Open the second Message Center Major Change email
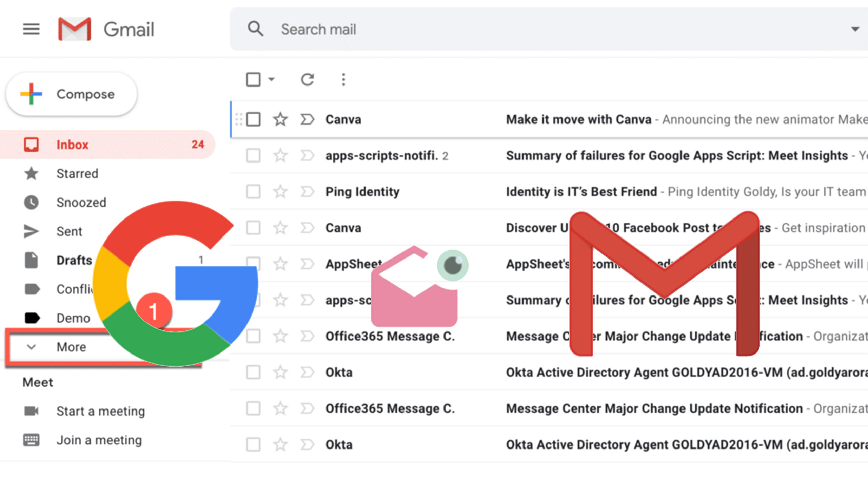This screenshot has width=868, height=496. pos(549,408)
